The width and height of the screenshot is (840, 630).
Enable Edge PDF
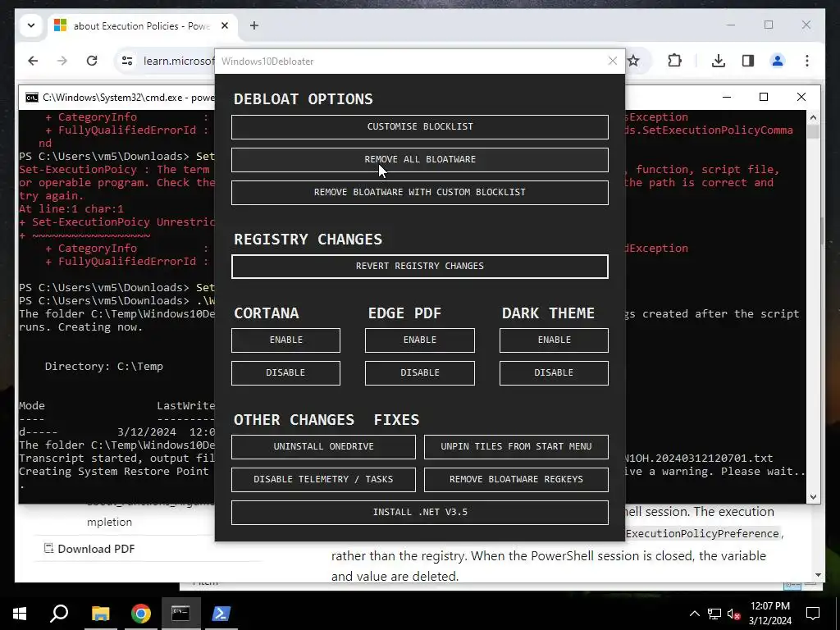419,340
